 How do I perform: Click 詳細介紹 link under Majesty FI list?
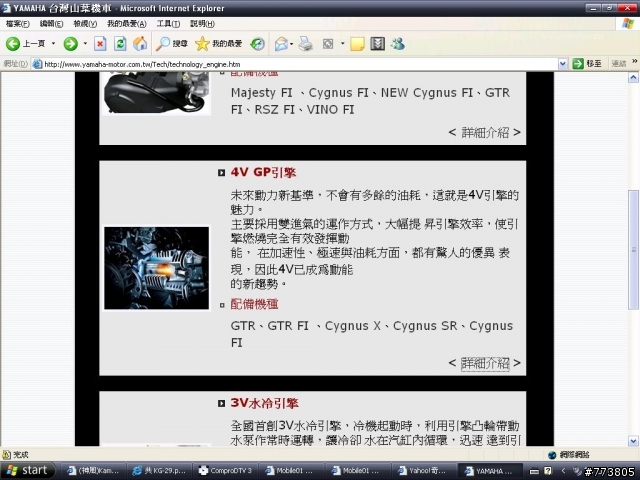(485, 132)
